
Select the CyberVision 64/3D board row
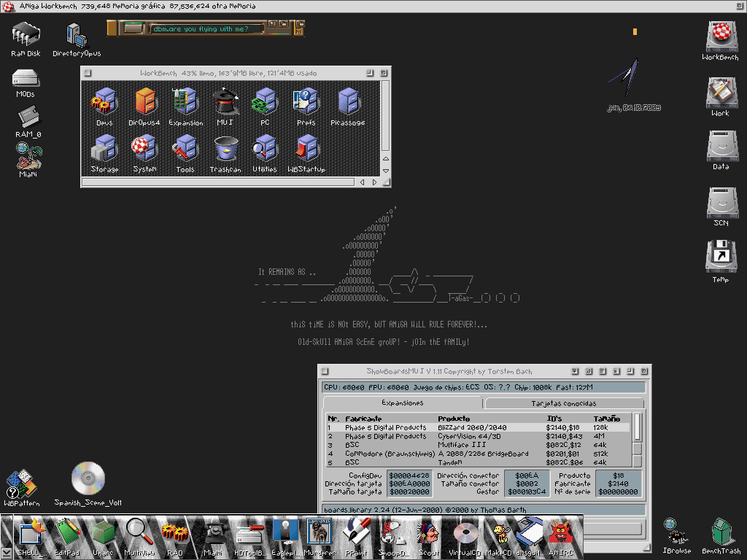pos(479,436)
